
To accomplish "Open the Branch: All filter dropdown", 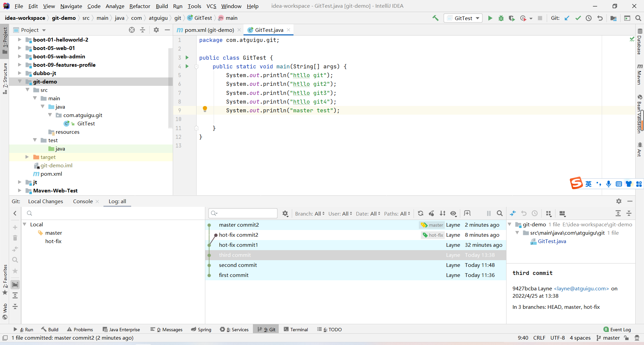I will click(310, 214).
